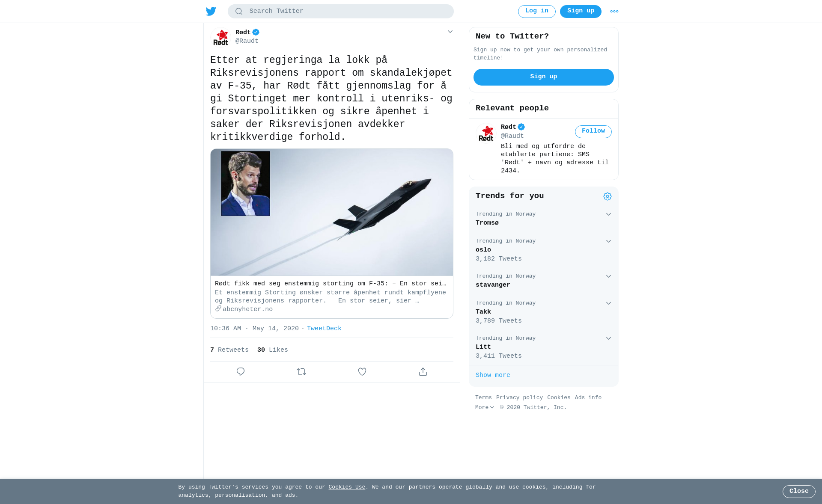Retweet the Rødt F-35 tweet
Image resolution: width=822 pixels, height=504 pixels.
301,372
